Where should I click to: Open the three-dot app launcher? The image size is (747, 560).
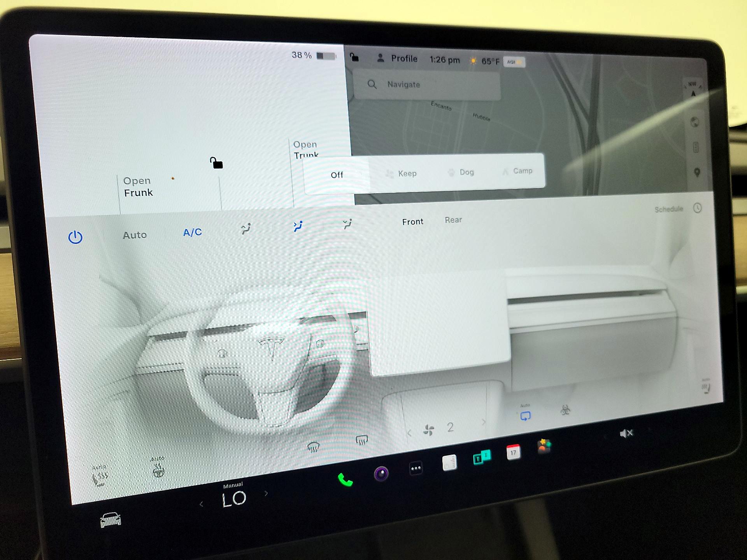[415, 468]
